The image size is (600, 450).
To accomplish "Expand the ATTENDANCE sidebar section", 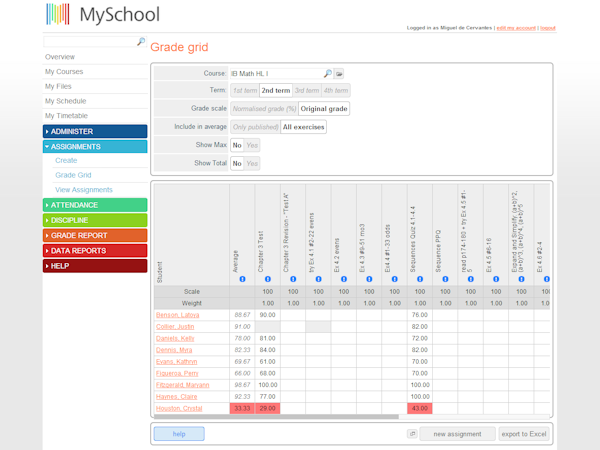I will click(x=95, y=205).
